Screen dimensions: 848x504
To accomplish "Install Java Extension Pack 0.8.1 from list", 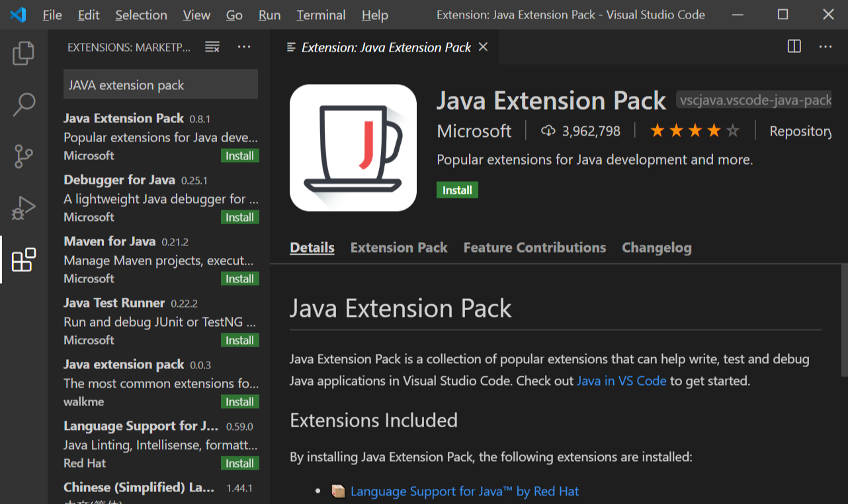I will (239, 156).
